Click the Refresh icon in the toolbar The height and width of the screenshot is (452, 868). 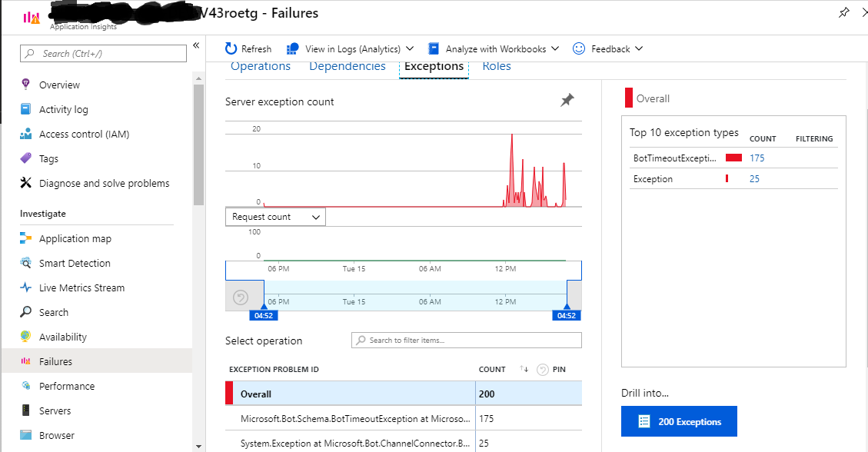point(231,48)
